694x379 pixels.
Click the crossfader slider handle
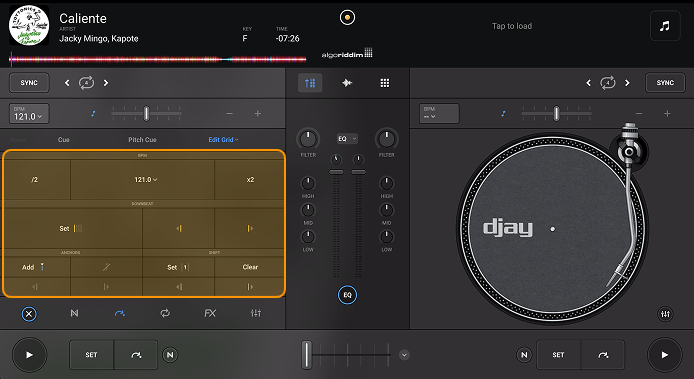[306, 355]
